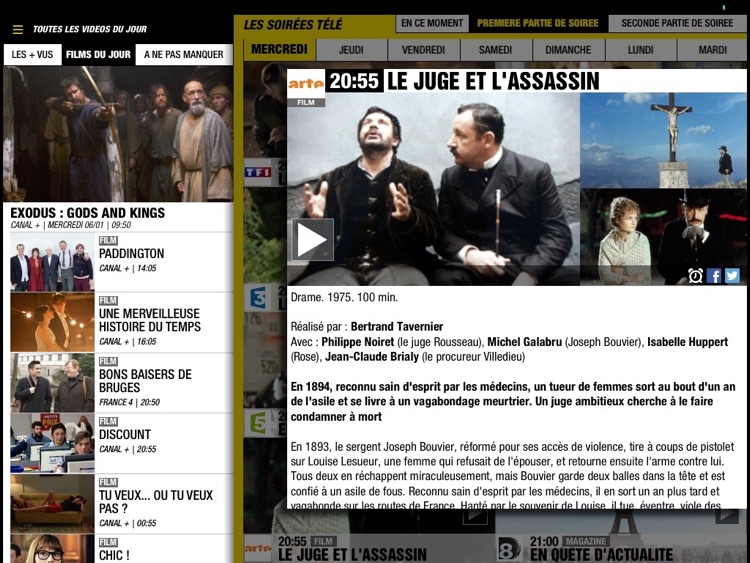750x563 pixels.
Task: Select the TF1 channel logo
Action: pos(258,172)
